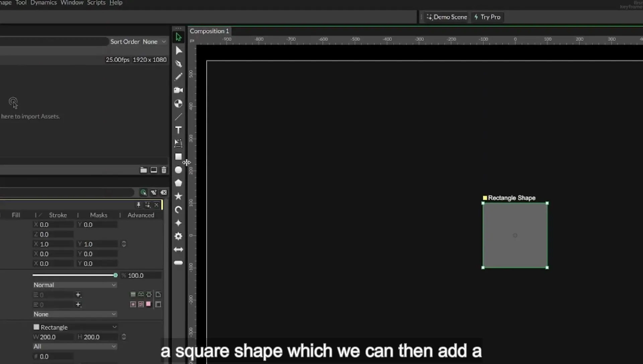Toggle the width-height proportion lock

click(124, 337)
